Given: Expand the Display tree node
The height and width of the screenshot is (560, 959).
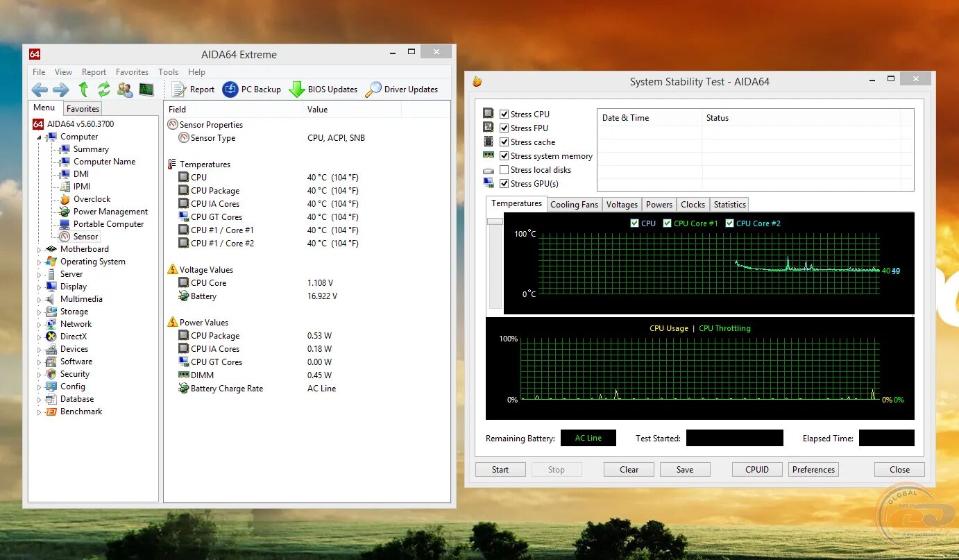Looking at the screenshot, I should pos(39,287).
